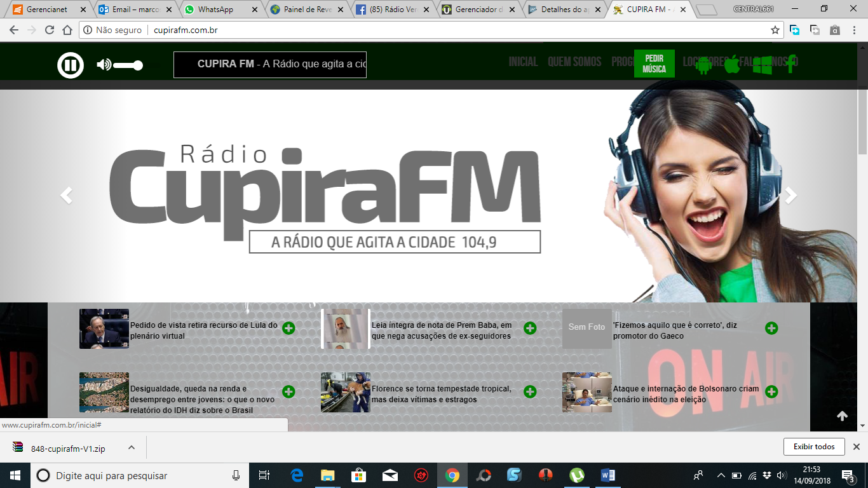Open the Prem Baba nota headline
Image resolution: width=868 pixels, height=488 pixels.
click(442, 330)
